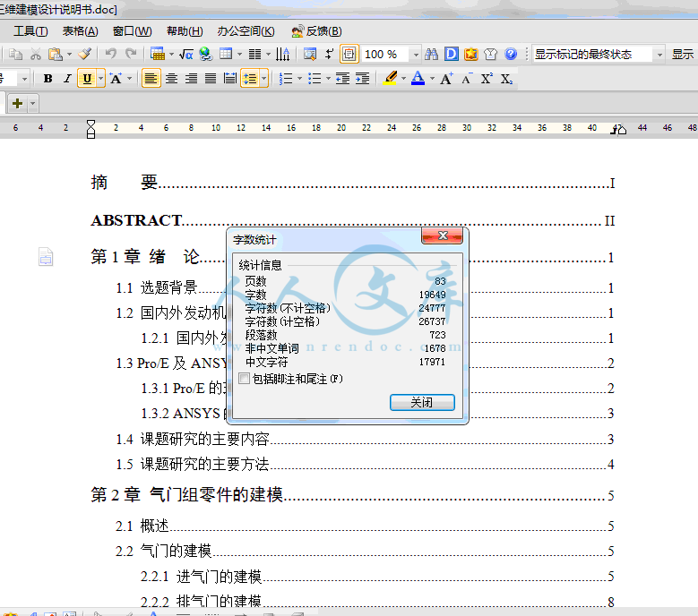The width and height of the screenshot is (698, 616).
Task: Click the ABSTRACT table of contents line
Action: coord(352,220)
